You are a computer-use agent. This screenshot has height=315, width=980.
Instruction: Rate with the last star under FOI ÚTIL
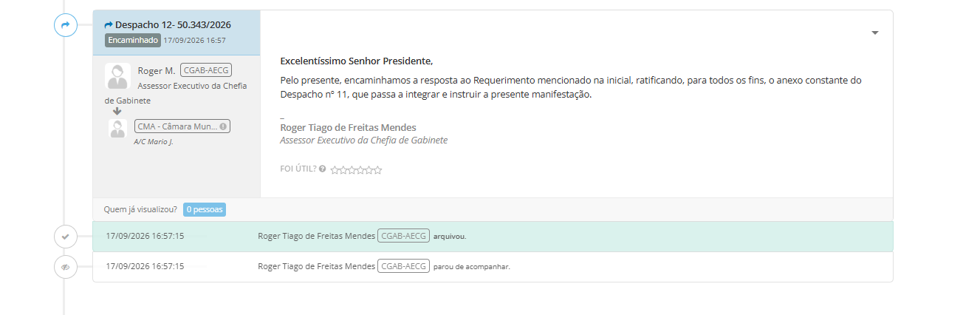click(x=378, y=170)
